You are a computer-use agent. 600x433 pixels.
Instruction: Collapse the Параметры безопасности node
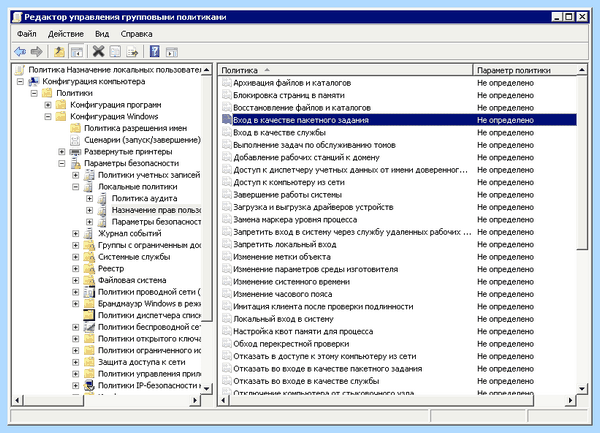pos(62,163)
